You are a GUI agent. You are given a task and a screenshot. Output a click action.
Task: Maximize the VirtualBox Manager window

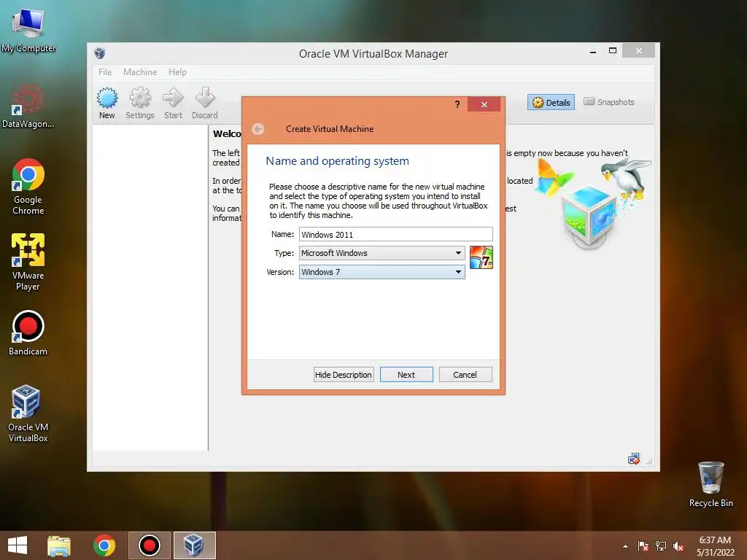(613, 50)
